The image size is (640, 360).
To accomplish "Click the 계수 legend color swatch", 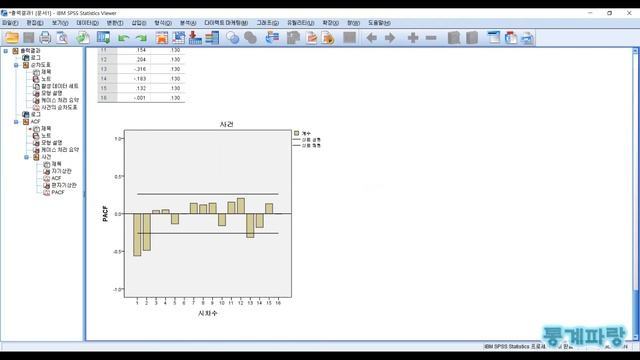I will [x=296, y=133].
